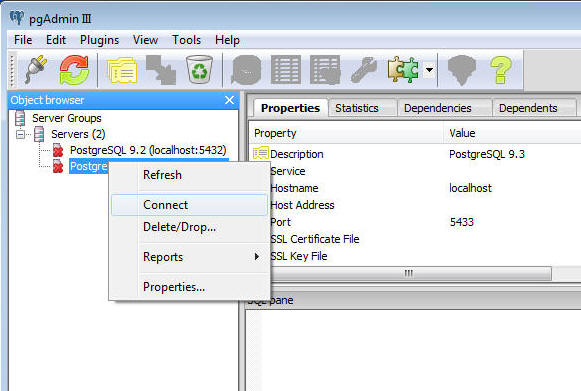Open the View menu
Image resolution: width=581 pixels, height=391 pixels.
click(x=145, y=40)
